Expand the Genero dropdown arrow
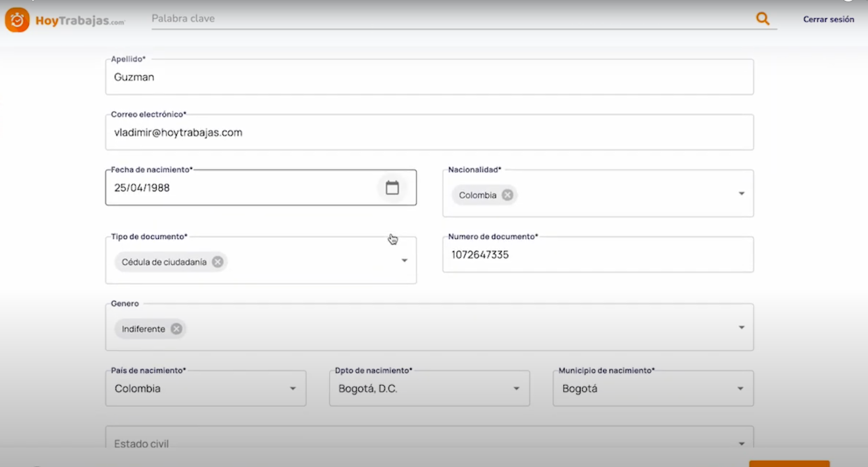 741,327
